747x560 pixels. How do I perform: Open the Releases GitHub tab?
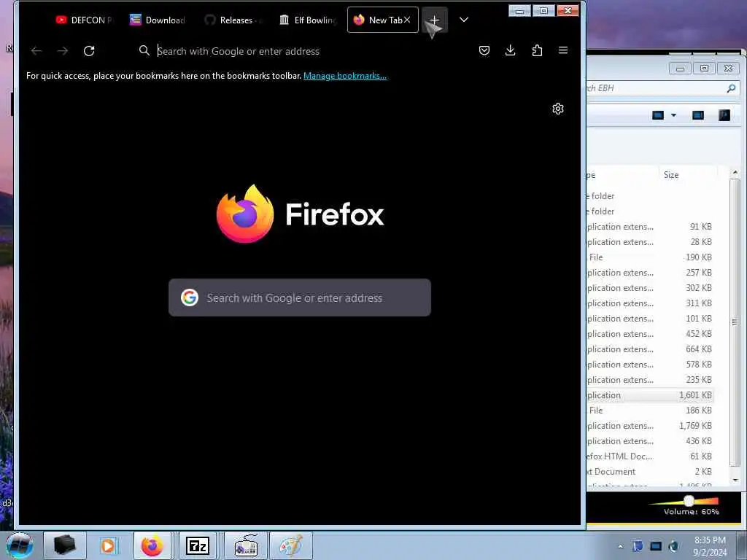pos(233,20)
